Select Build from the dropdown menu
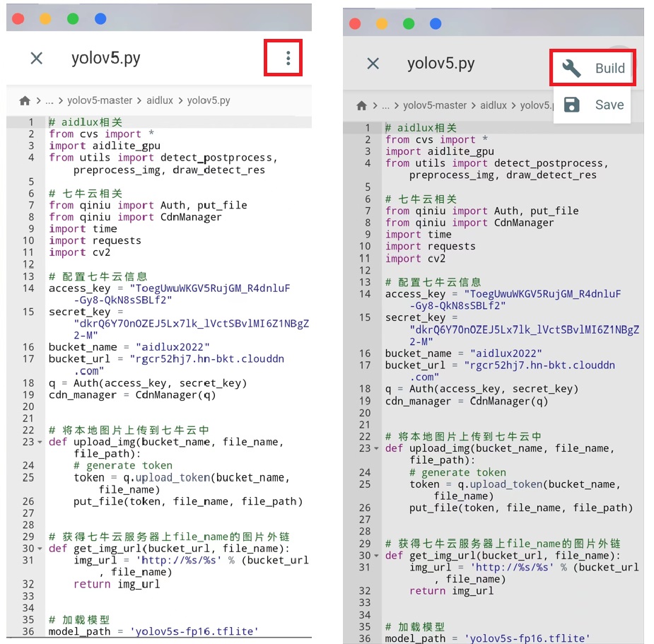This screenshot has width=654, height=644. (x=609, y=68)
